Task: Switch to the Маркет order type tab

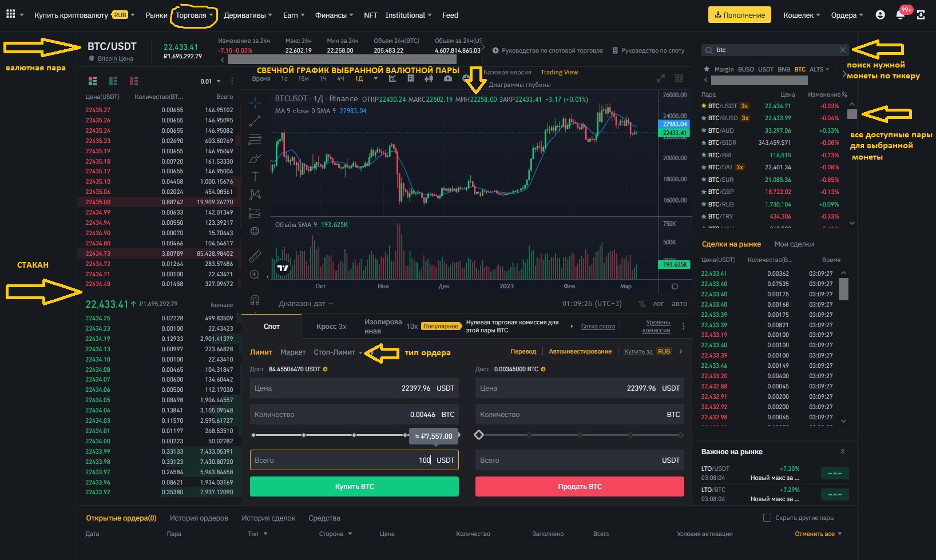Action: point(293,352)
